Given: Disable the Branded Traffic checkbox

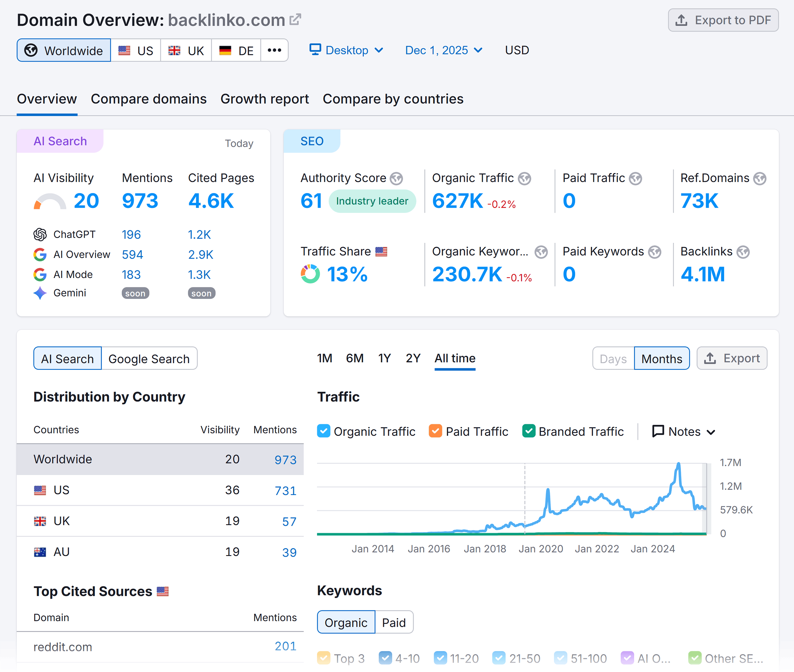Looking at the screenshot, I should pos(528,431).
